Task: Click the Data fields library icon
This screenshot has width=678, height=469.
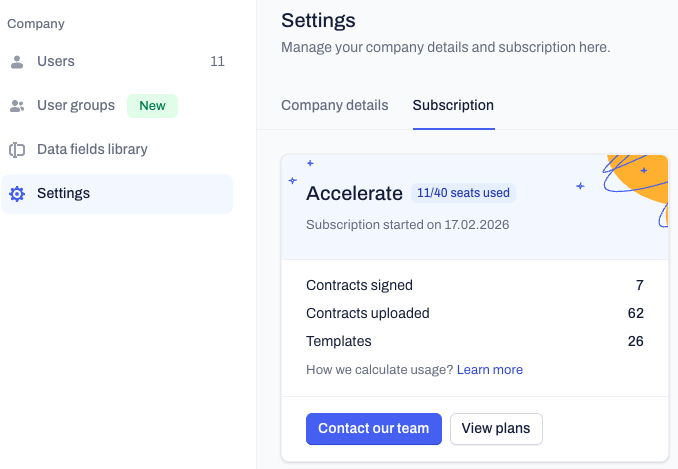Action: (17, 150)
